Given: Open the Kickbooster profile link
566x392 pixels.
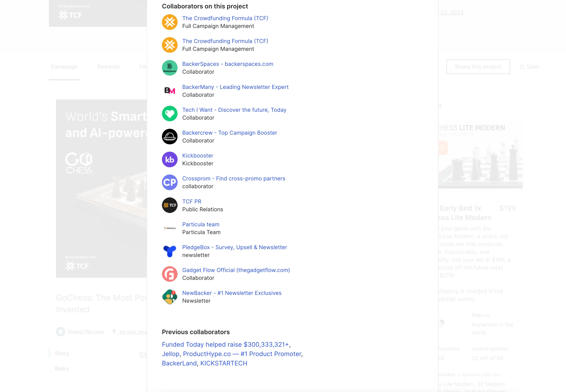Looking at the screenshot, I should click(198, 156).
